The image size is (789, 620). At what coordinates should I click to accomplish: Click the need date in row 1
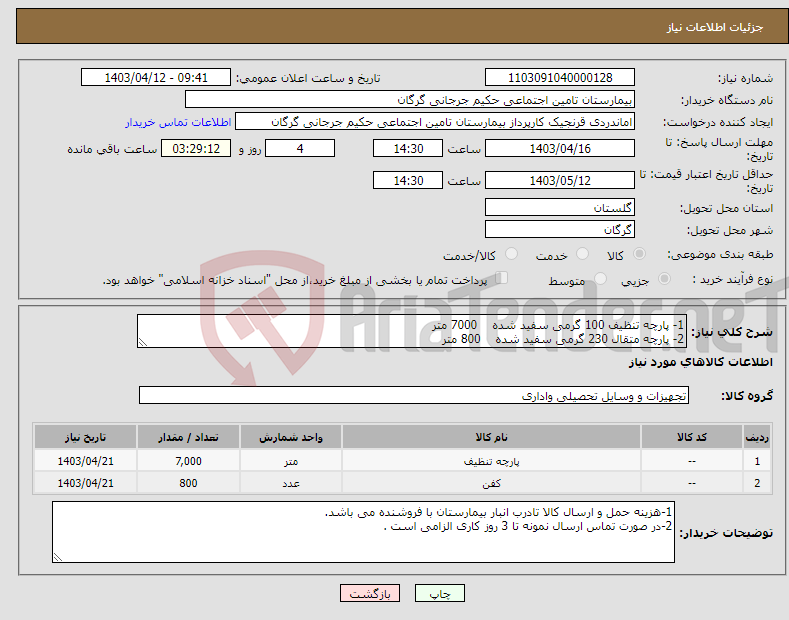coord(86,461)
